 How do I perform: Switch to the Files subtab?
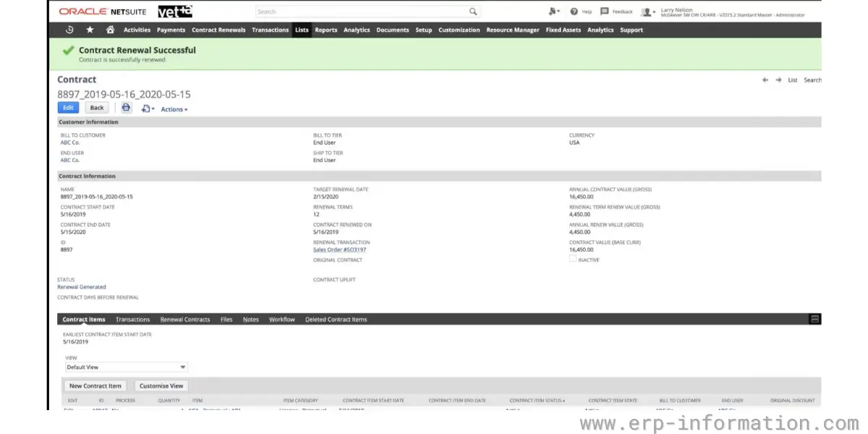(226, 319)
